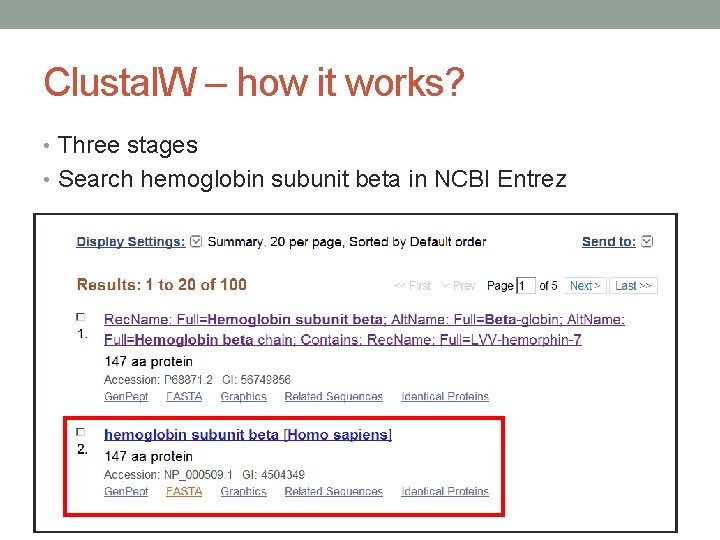
Task: Click the disabled Prev page button
Action: (459, 286)
